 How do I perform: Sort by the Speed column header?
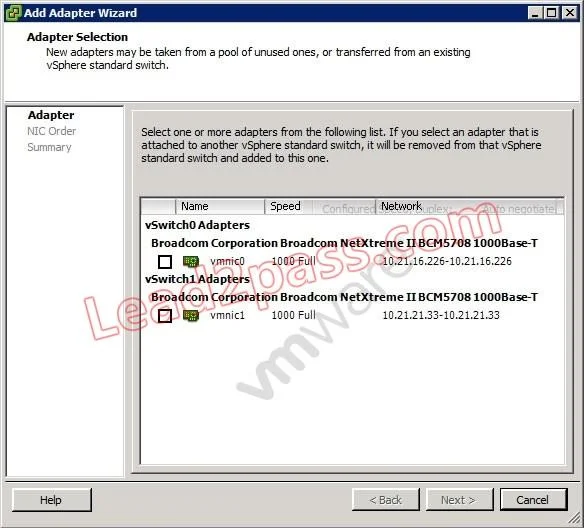click(320, 206)
